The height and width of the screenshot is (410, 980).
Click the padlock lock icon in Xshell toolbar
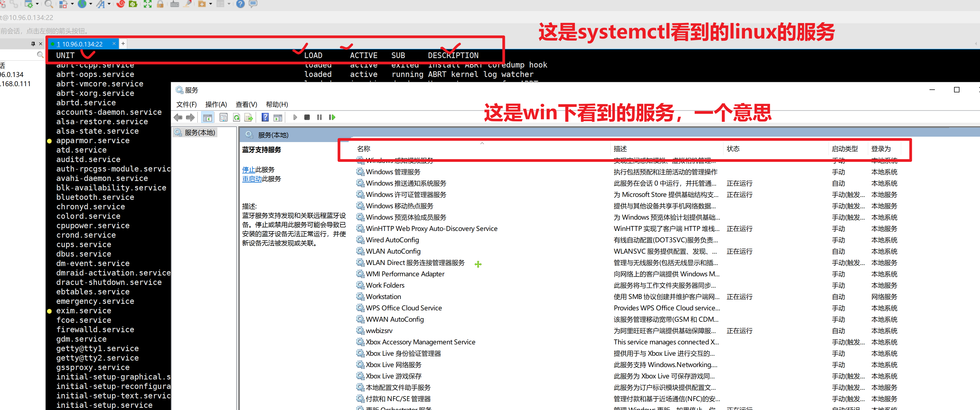click(160, 4)
